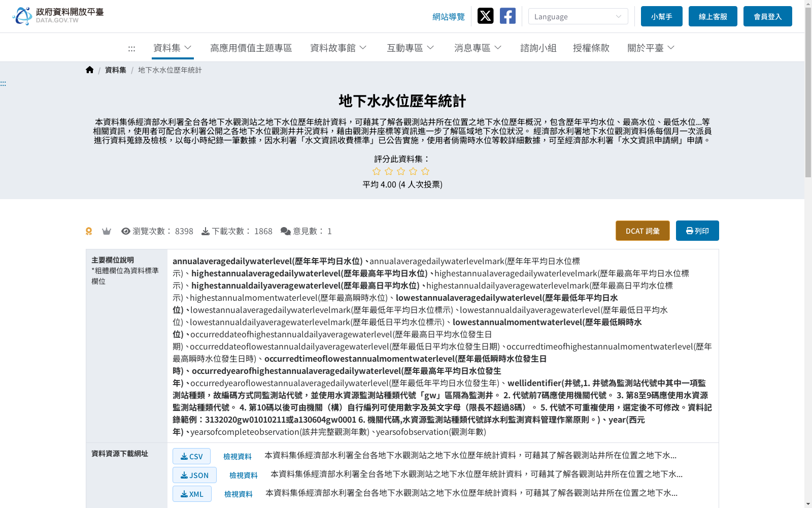
Task: Rate dataset with the fifth star
Action: click(x=425, y=171)
